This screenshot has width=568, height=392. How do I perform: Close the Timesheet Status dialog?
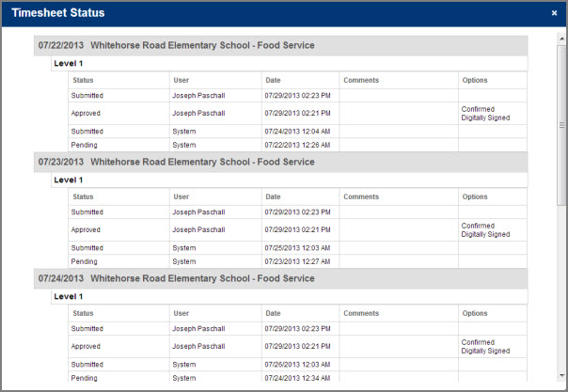coord(554,13)
